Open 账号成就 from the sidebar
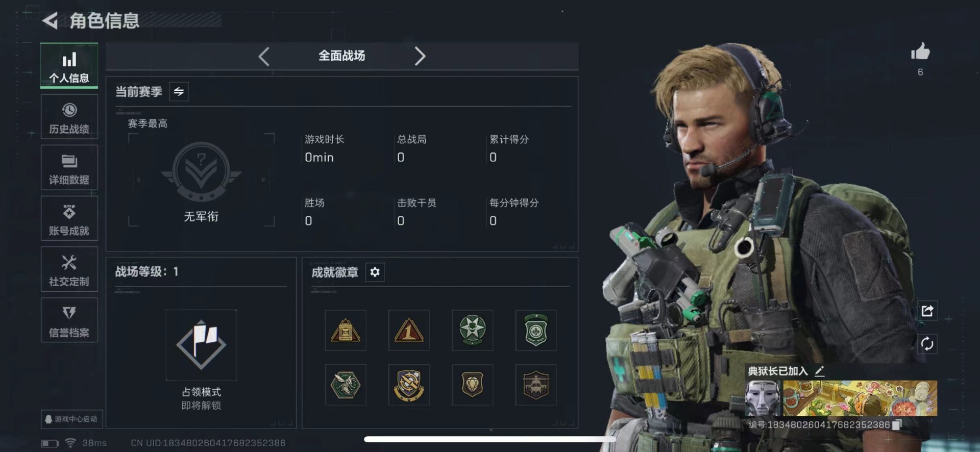 69,219
